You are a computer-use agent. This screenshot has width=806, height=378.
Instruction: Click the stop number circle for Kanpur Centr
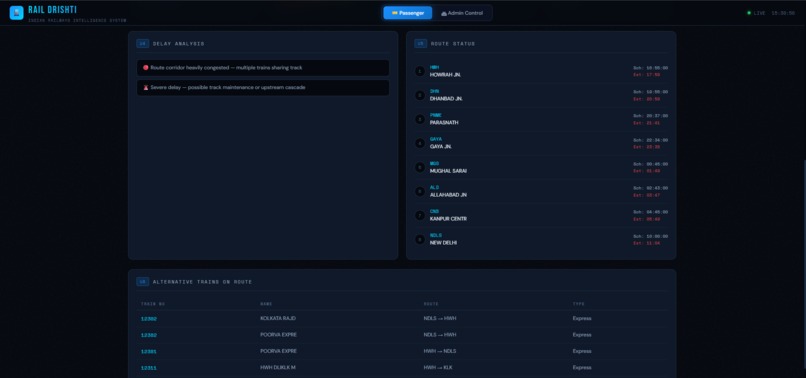coord(419,215)
